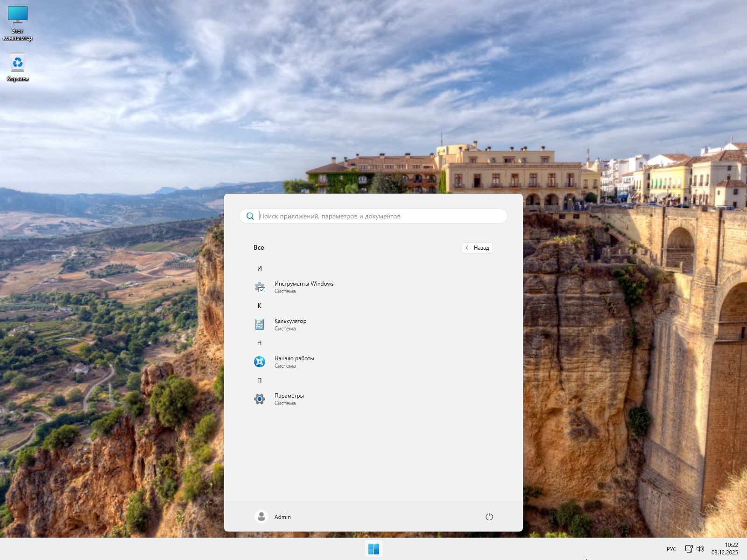The image size is (747, 560).
Task: Open the clock and date flyout
Action: pos(725,549)
